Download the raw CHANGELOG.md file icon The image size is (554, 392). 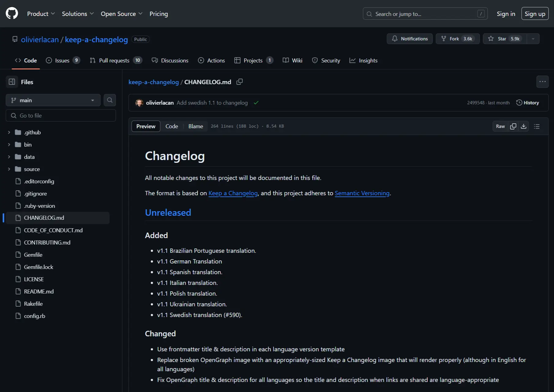coord(524,126)
